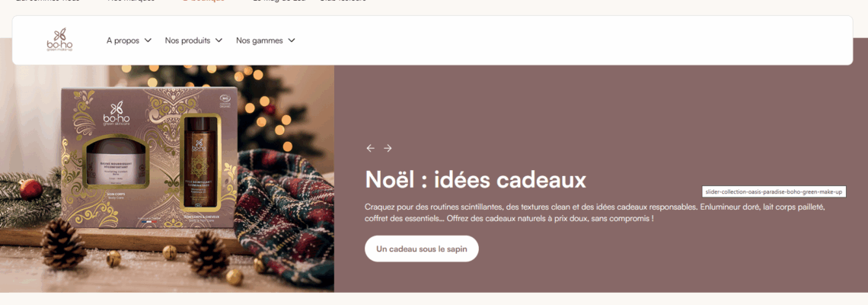Advance to the next slide arrow
Image resolution: width=868 pixels, height=305 pixels.
pyautogui.click(x=388, y=148)
